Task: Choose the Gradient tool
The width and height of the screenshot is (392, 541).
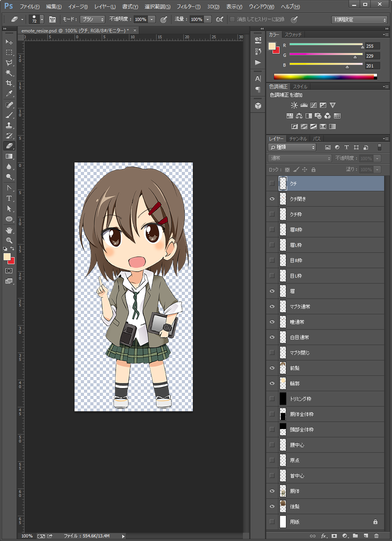Action: pos(9,156)
